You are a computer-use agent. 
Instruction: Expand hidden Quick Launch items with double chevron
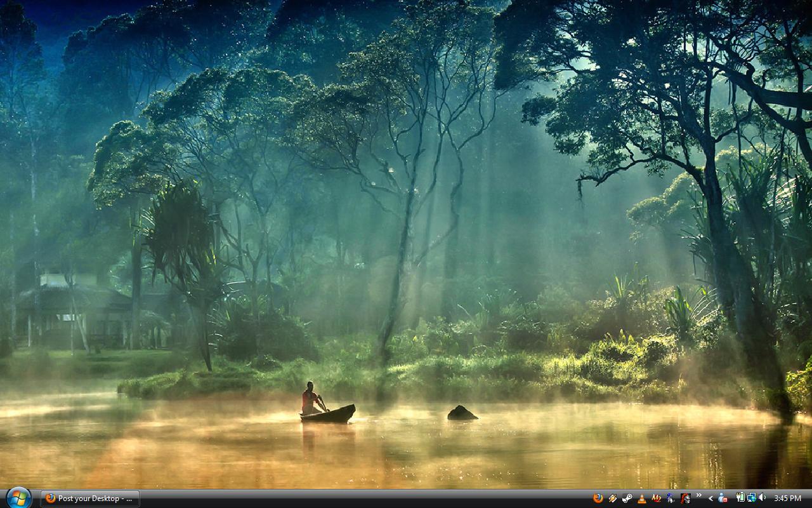[699, 496]
